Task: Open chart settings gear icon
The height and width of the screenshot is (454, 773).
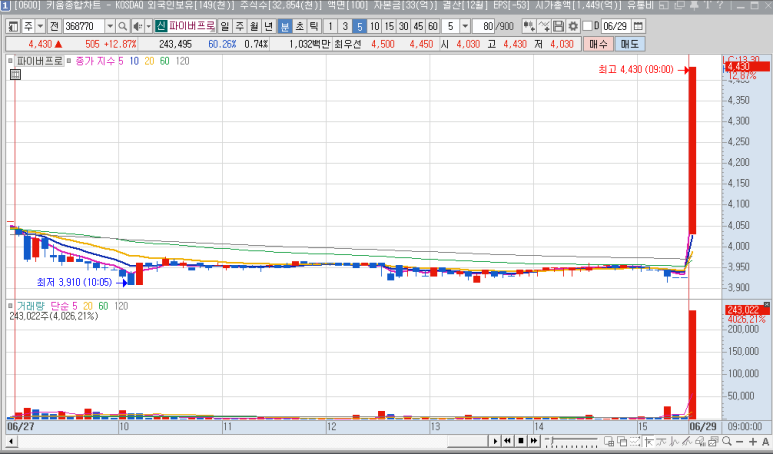Action: [573, 26]
